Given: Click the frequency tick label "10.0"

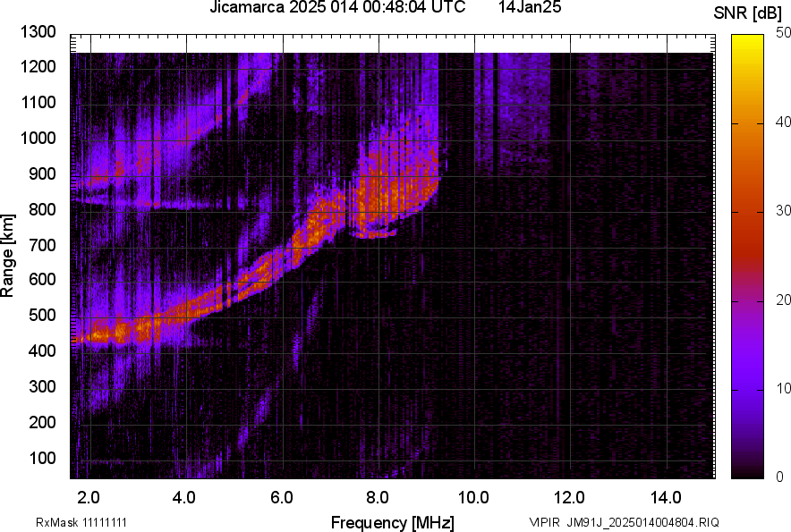Looking at the screenshot, I should point(473,498).
